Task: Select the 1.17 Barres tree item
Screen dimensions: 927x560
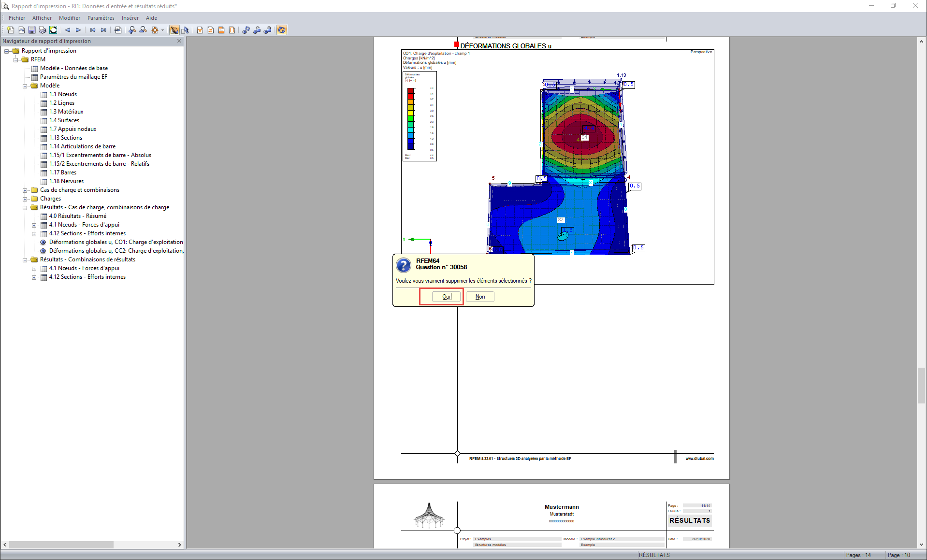Action: (63, 172)
